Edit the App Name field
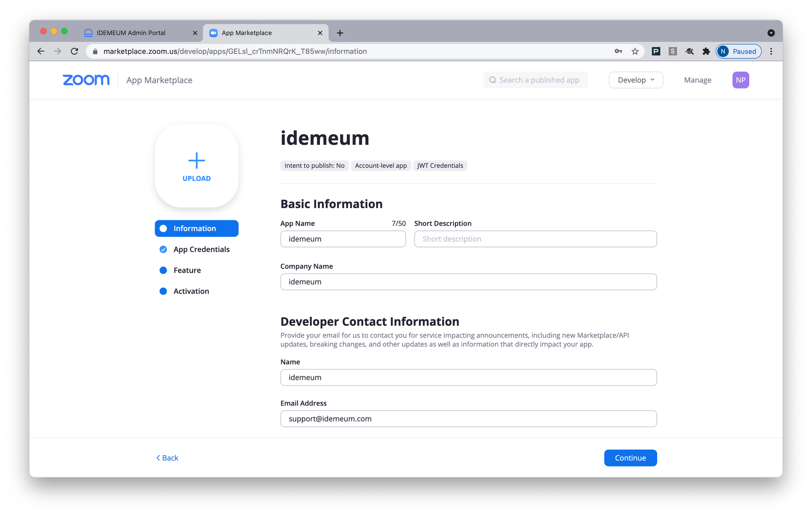Viewport: 812px width, 516px height. tap(343, 239)
